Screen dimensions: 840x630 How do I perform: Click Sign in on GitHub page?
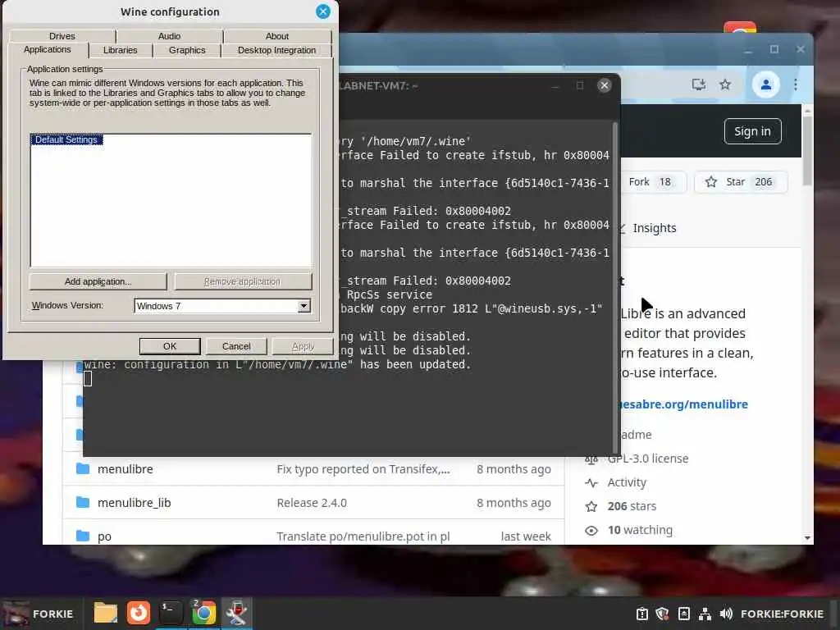752,131
